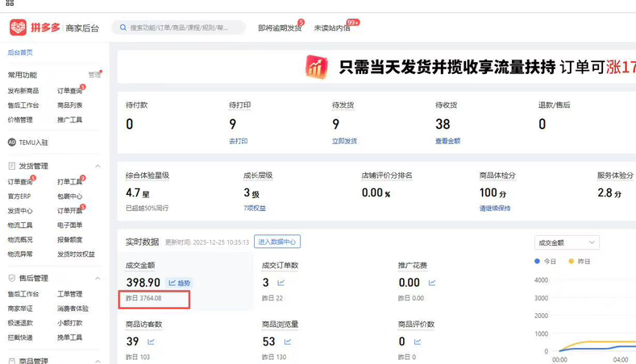Open trend chart icon for 商品浏览量

pos(281,341)
